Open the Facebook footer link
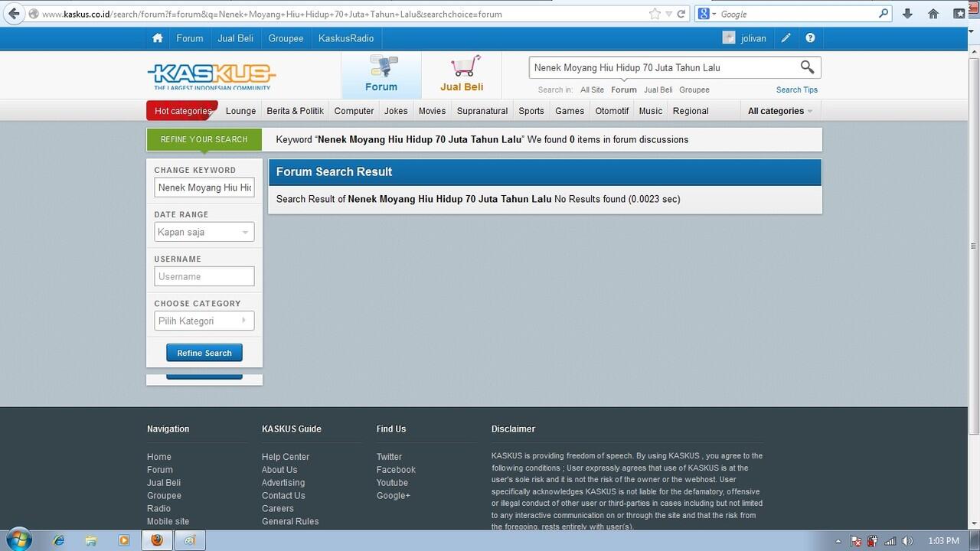The width and height of the screenshot is (980, 551). pyautogui.click(x=396, y=470)
